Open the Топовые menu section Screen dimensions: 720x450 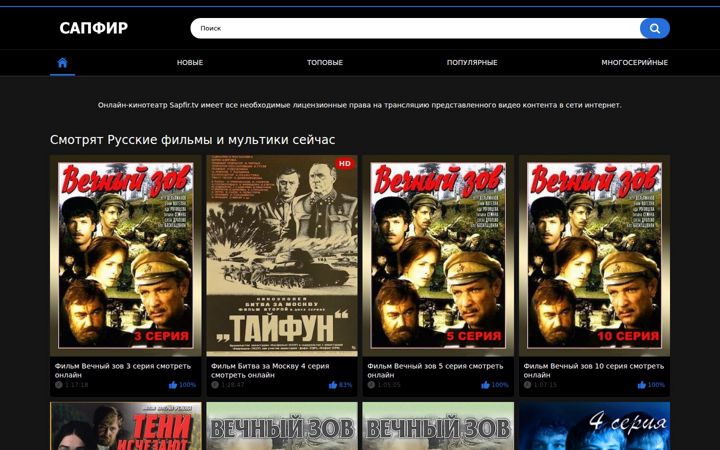325,62
